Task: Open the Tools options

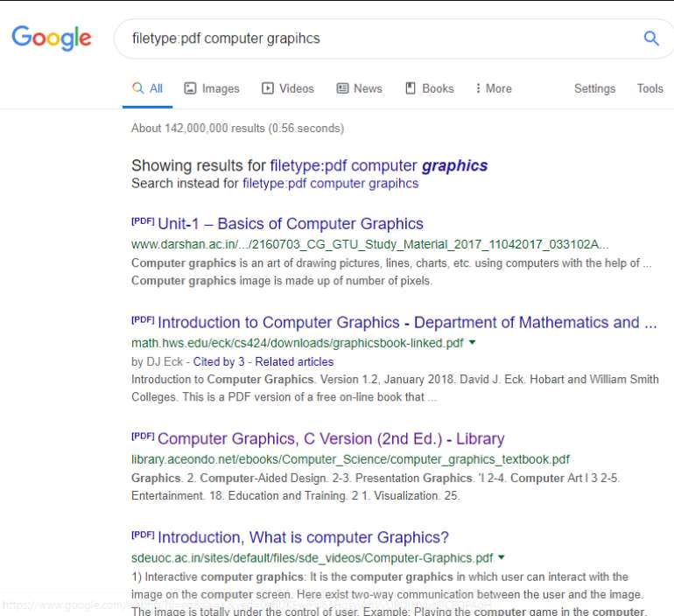Action: coord(649,88)
